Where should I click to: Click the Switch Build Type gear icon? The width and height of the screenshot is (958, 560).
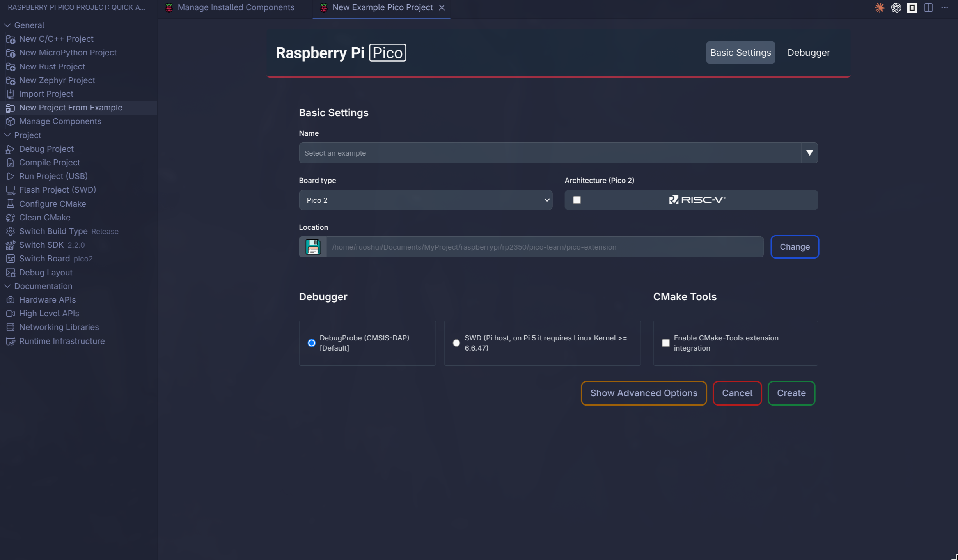11,231
